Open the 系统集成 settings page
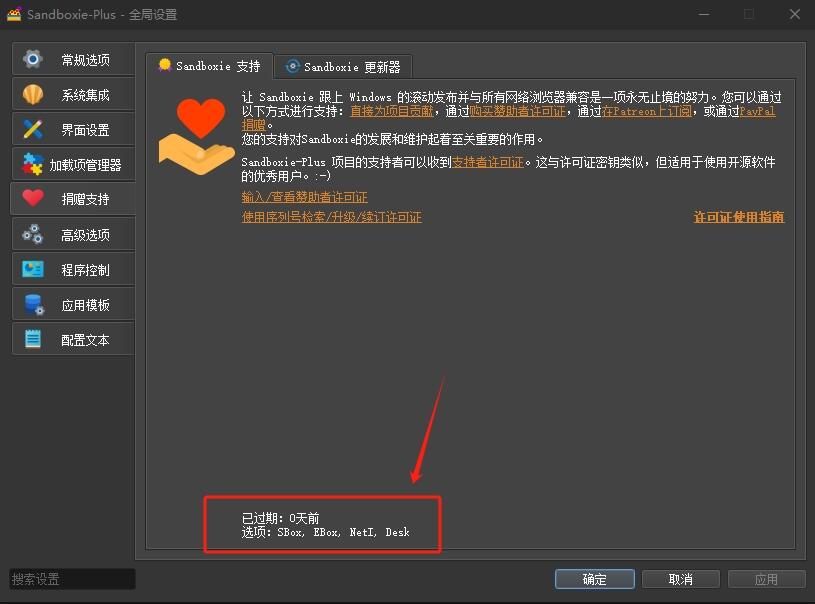This screenshot has height=604, width=815. [74, 95]
